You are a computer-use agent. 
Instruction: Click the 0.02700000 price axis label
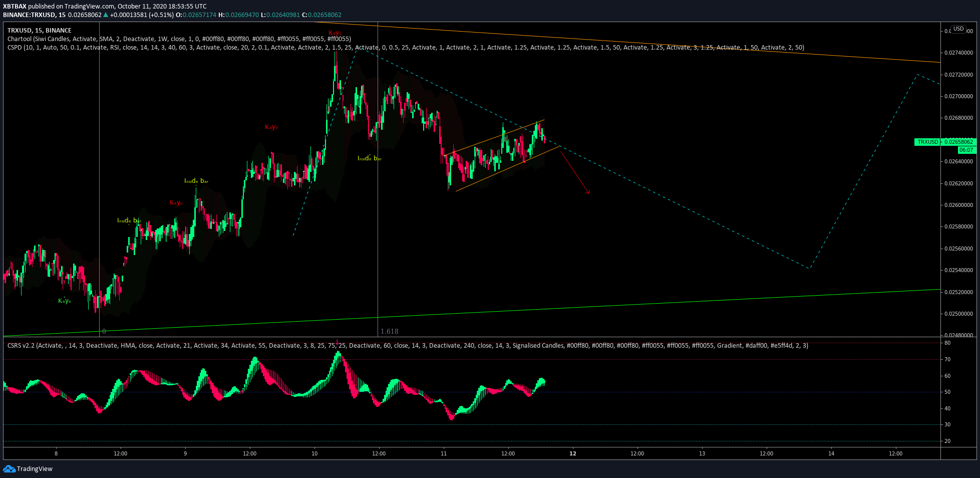(x=958, y=96)
